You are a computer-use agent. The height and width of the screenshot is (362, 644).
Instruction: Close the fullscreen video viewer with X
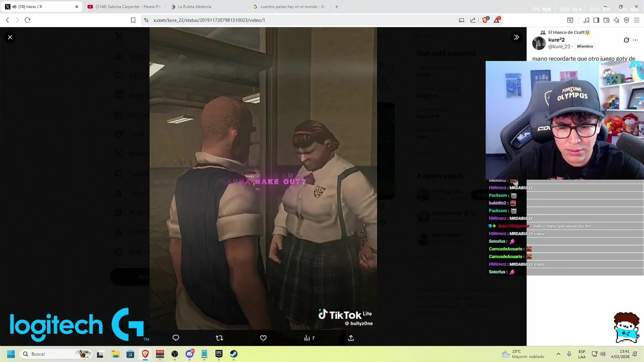point(10,37)
